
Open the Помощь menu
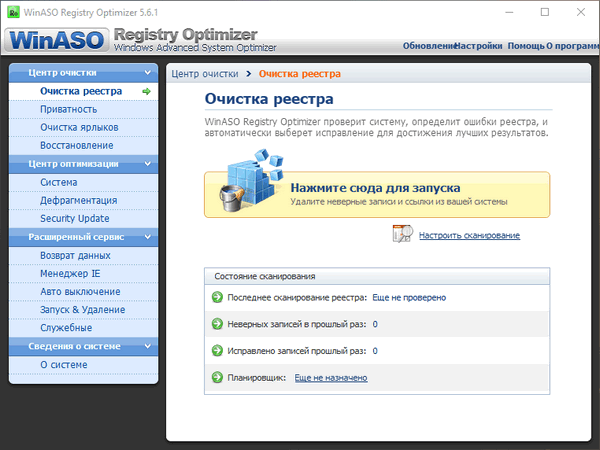click(526, 46)
